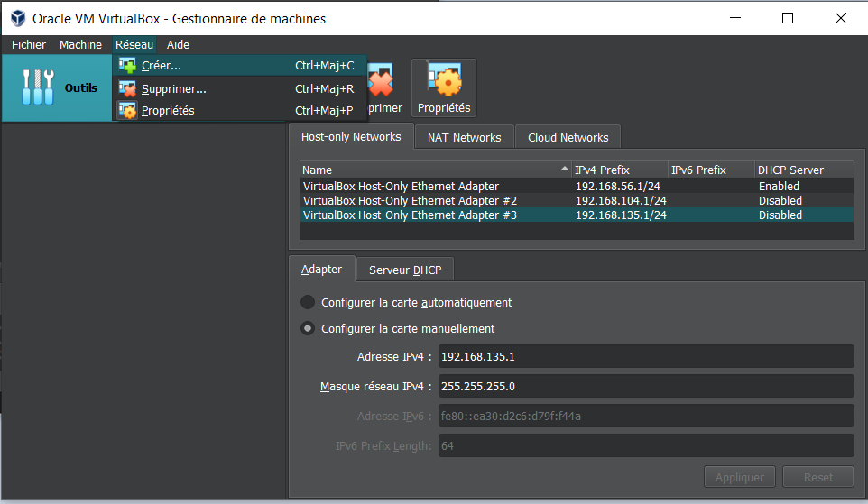868x504 pixels.
Task: Click the Appliquer button
Action: 740,477
